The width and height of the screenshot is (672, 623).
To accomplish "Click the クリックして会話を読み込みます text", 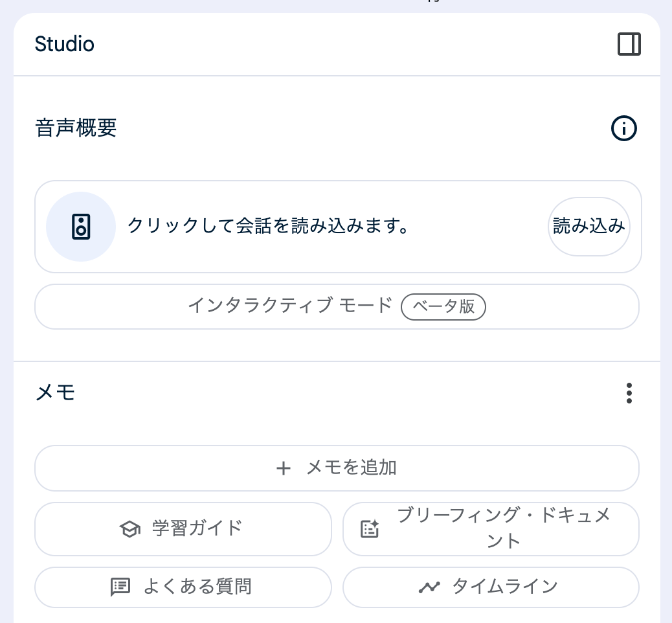I will pyautogui.click(x=267, y=227).
